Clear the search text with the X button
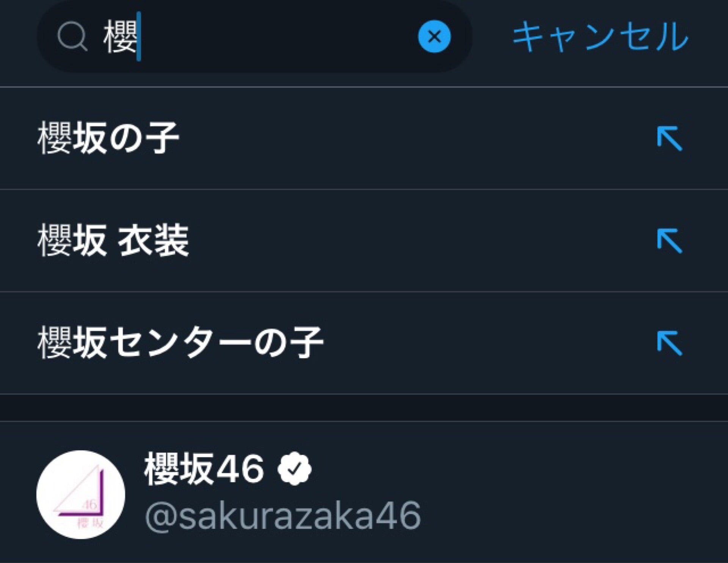Viewport: 728px width, 563px height. coord(434,36)
